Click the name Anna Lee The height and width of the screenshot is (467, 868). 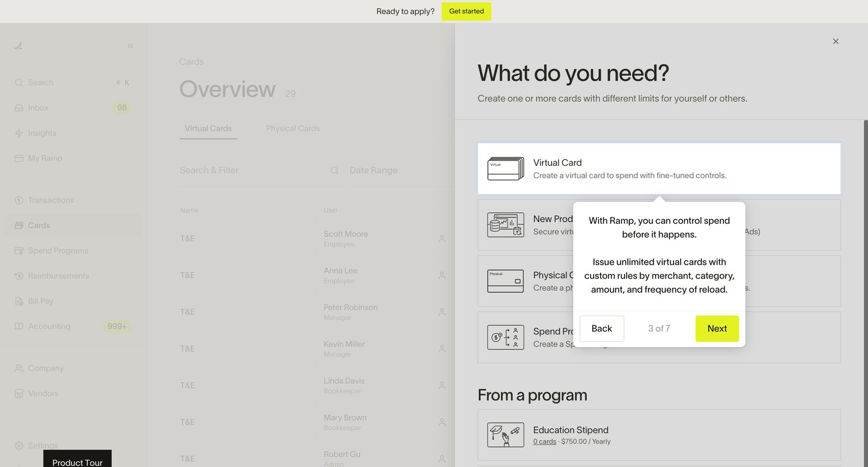(340, 271)
